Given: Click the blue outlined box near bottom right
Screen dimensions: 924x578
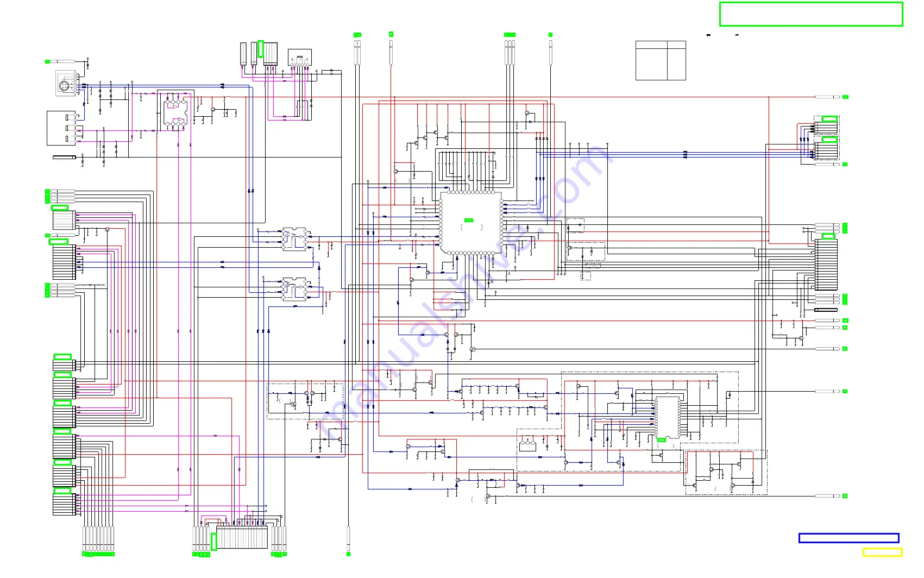Looking at the screenshot, I should coord(848,538).
